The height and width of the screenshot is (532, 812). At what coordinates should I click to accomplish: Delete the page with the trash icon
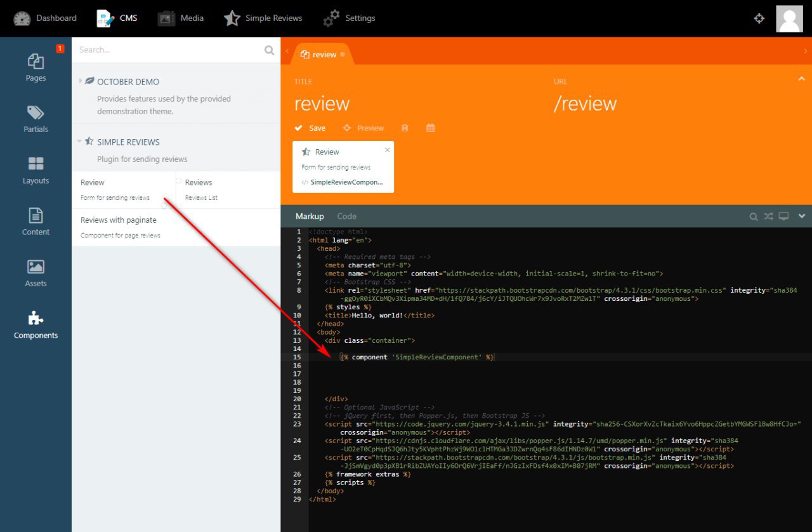[405, 128]
